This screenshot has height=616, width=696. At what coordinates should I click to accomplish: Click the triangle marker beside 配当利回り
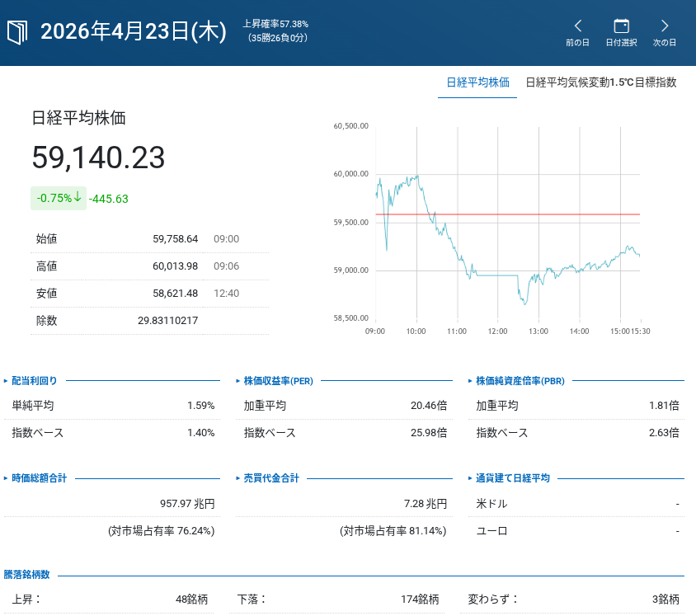point(6,381)
